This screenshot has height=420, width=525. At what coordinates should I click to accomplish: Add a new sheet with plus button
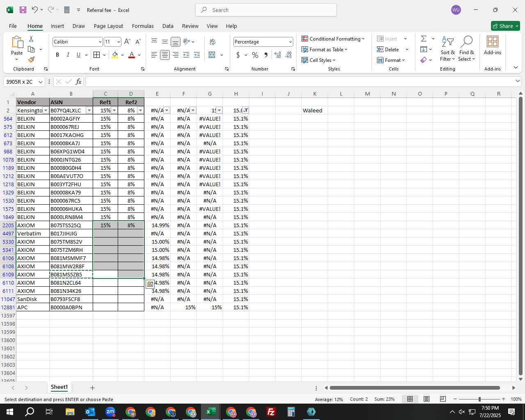[x=92, y=388]
